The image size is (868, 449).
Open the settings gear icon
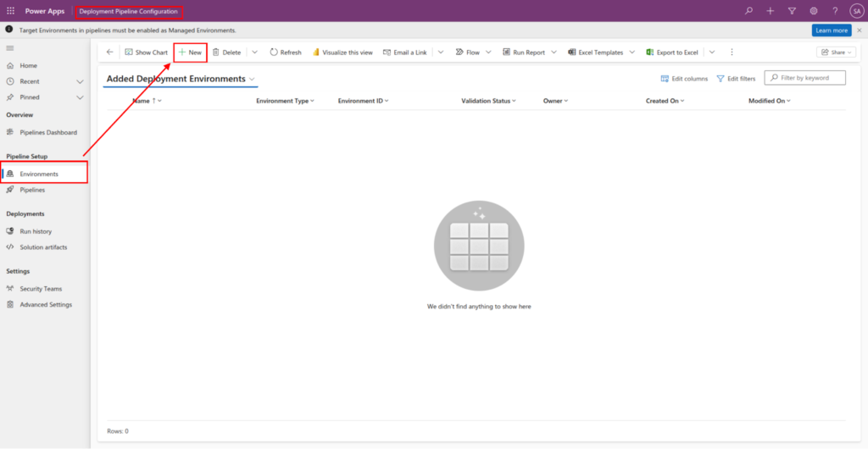[x=814, y=11]
